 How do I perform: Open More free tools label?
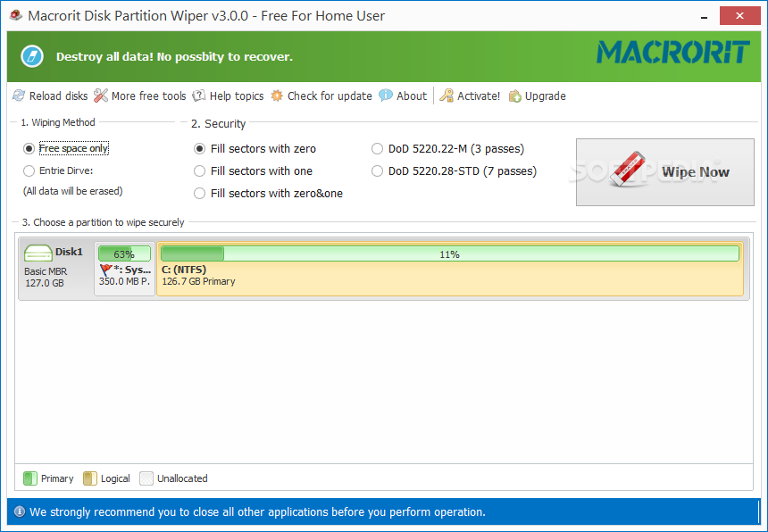point(149,96)
